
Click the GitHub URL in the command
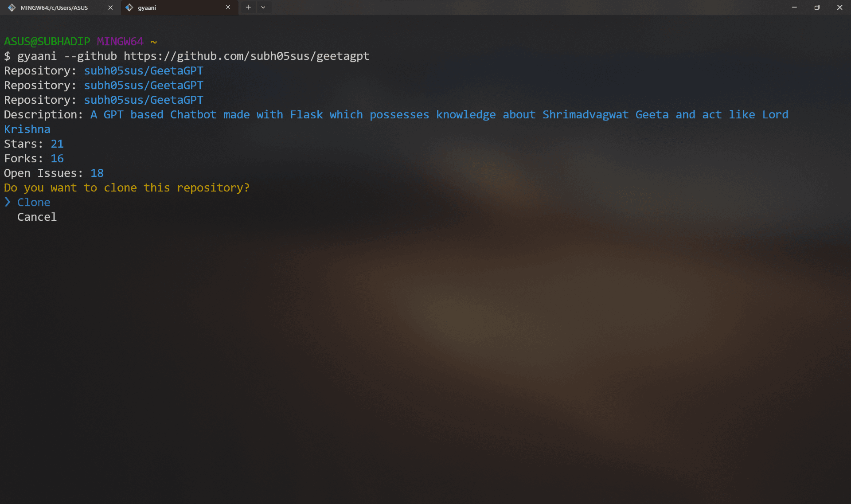pos(246,56)
